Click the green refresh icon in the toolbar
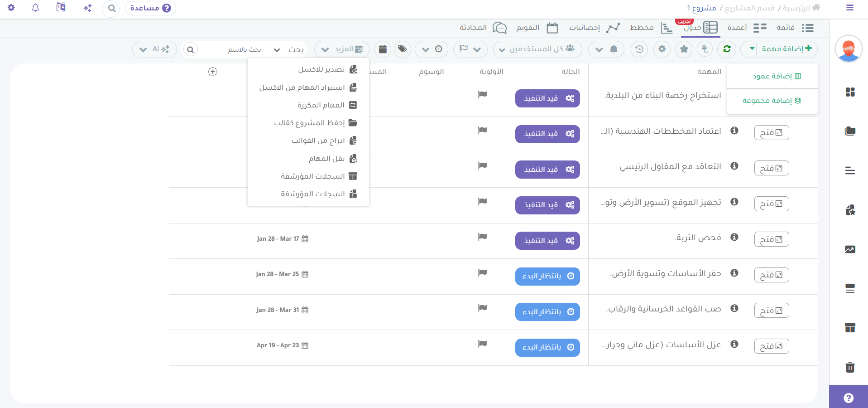This screenshot has width=868, height=408. [x=727, y=49]
